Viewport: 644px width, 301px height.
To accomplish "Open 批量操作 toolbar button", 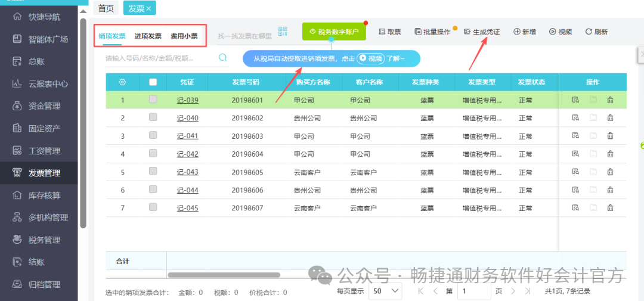I will (432, 32).
